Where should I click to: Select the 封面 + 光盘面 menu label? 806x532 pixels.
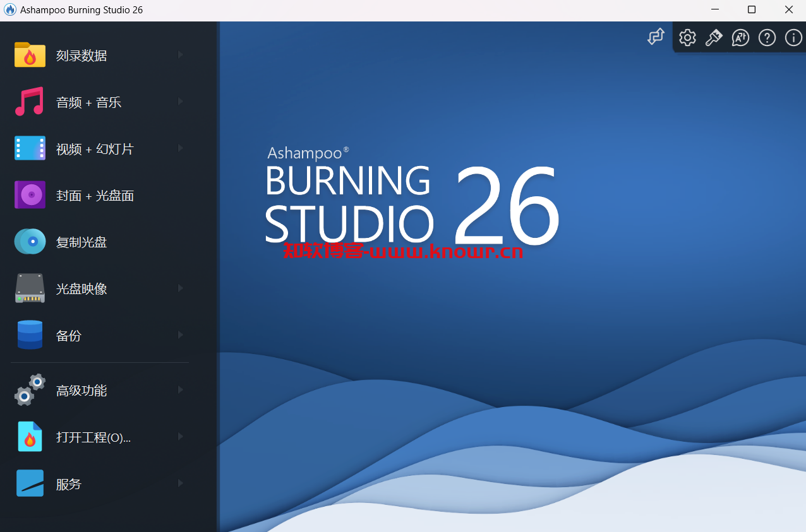(95, 196)
